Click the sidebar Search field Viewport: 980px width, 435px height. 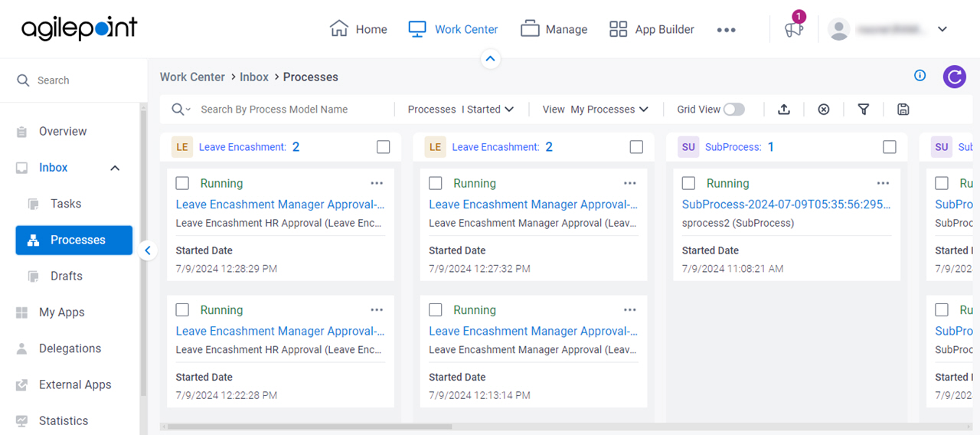74,80
